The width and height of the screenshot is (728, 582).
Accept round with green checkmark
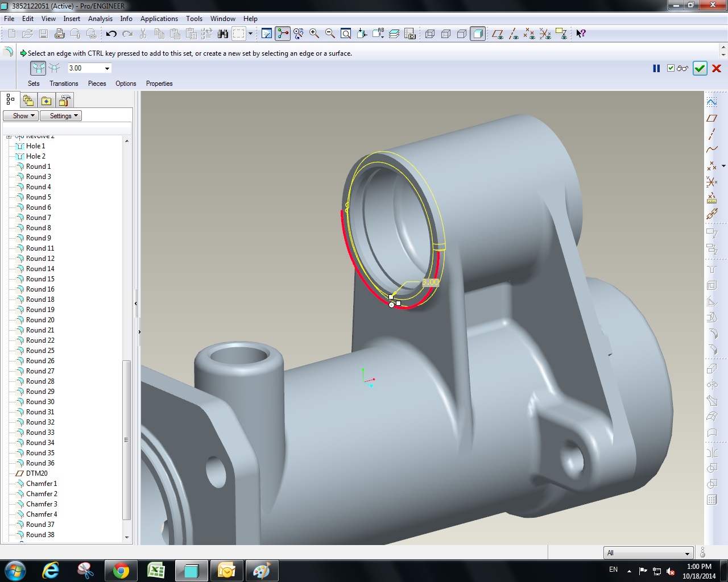[700, 68]
